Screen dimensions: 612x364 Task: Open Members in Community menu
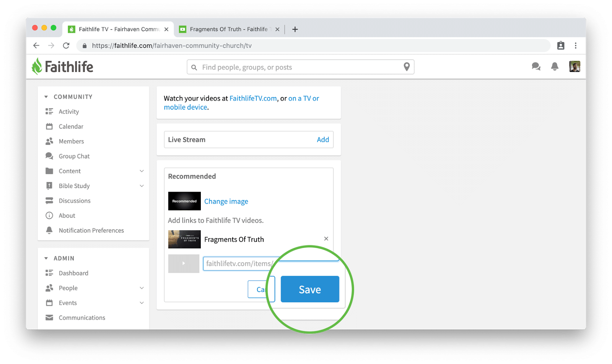pos(71,141)
